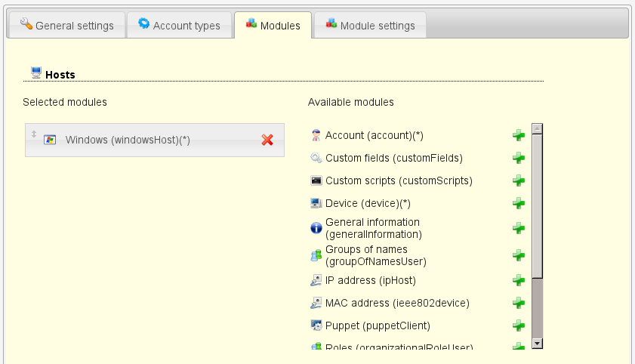The height and width of the screenshot is (364, 635).
Task: Add the General information module
Action: coord(519,228)
